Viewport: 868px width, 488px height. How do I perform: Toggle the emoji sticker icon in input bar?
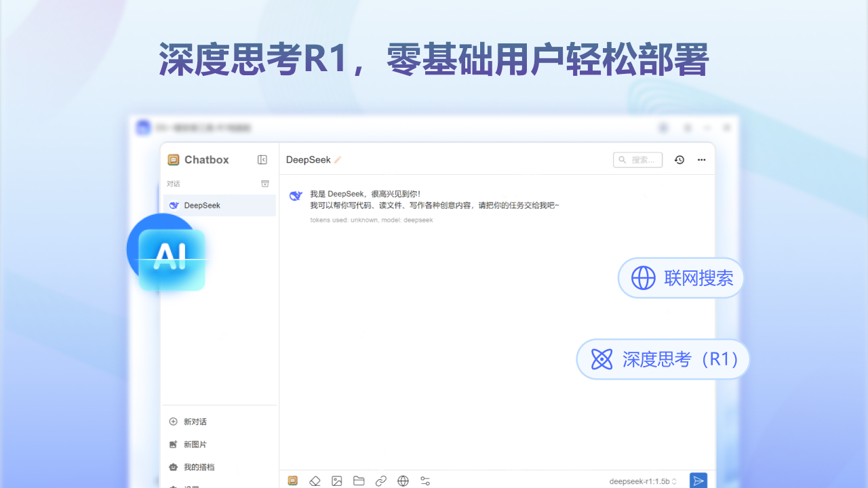pos(293,481)
